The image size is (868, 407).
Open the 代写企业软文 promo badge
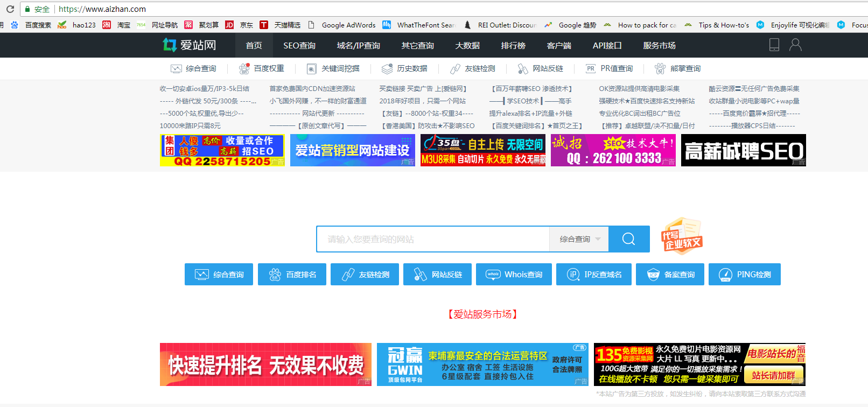682,236
